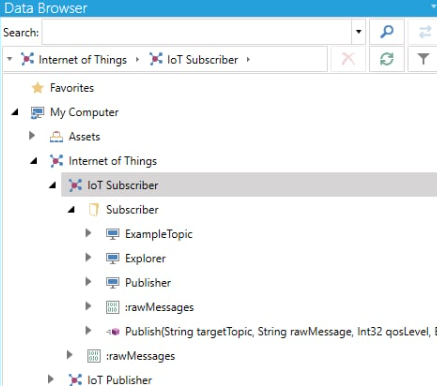The image size is (437, 386).
Task: Select Internet of Things in the tree
Action: (113, 161)
